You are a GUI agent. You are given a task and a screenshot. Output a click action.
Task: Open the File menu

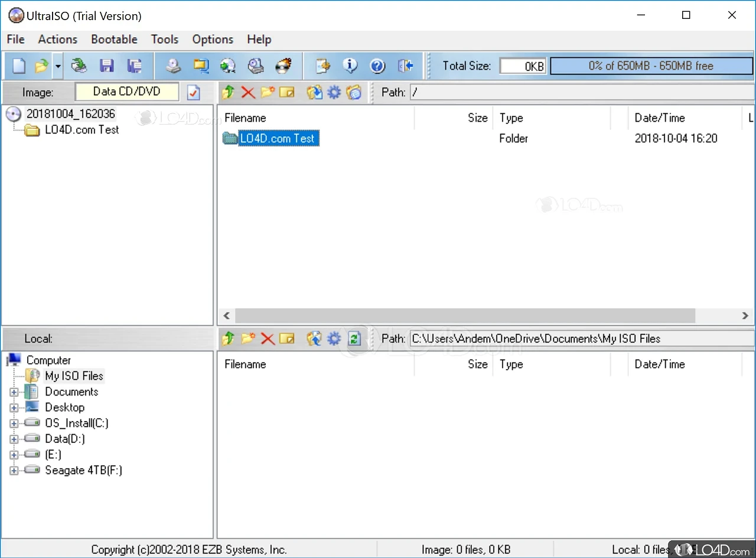[x=16, y=39]
